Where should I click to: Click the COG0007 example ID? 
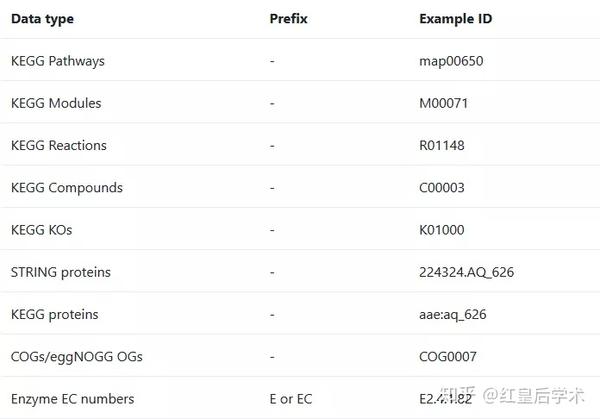pos(448,356)
